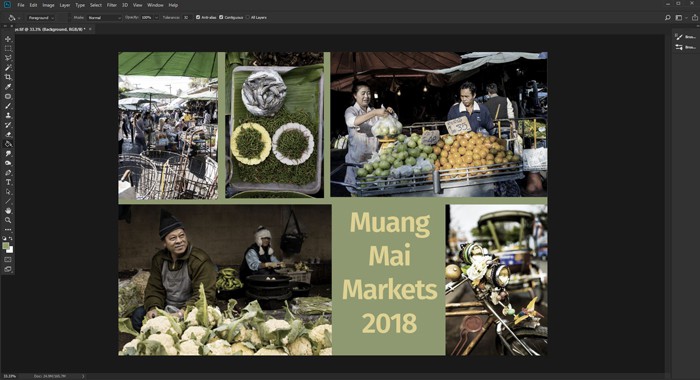700x380 pixels.
Task: Expand the Opacity slider arrow
Action: click(156, 18)
